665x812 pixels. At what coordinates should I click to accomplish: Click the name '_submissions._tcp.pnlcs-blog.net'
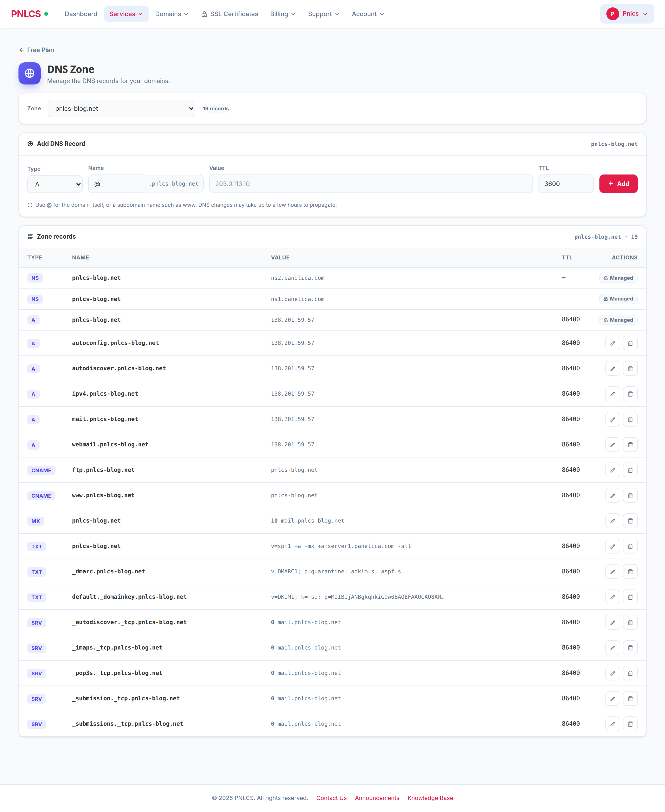click(x=127, y=724)
